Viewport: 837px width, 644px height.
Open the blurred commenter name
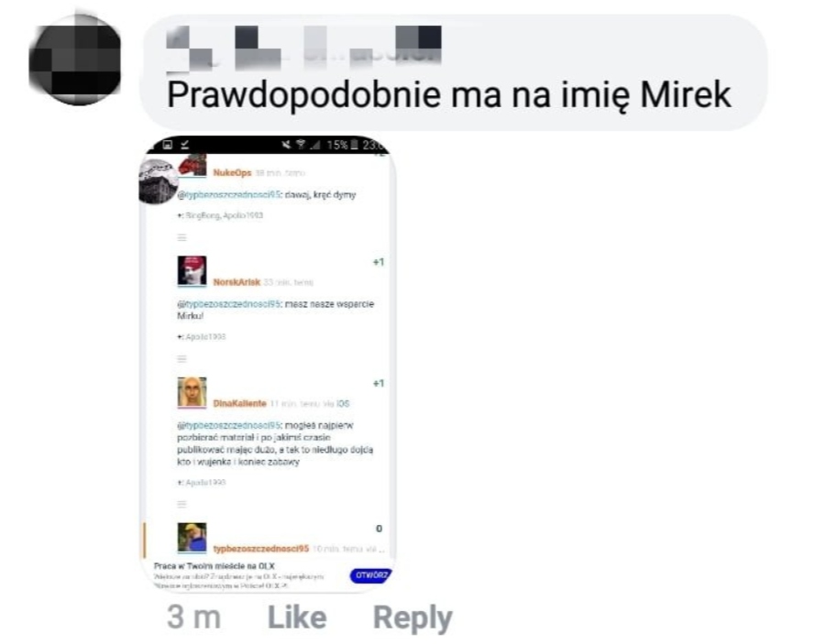(303, 48)
